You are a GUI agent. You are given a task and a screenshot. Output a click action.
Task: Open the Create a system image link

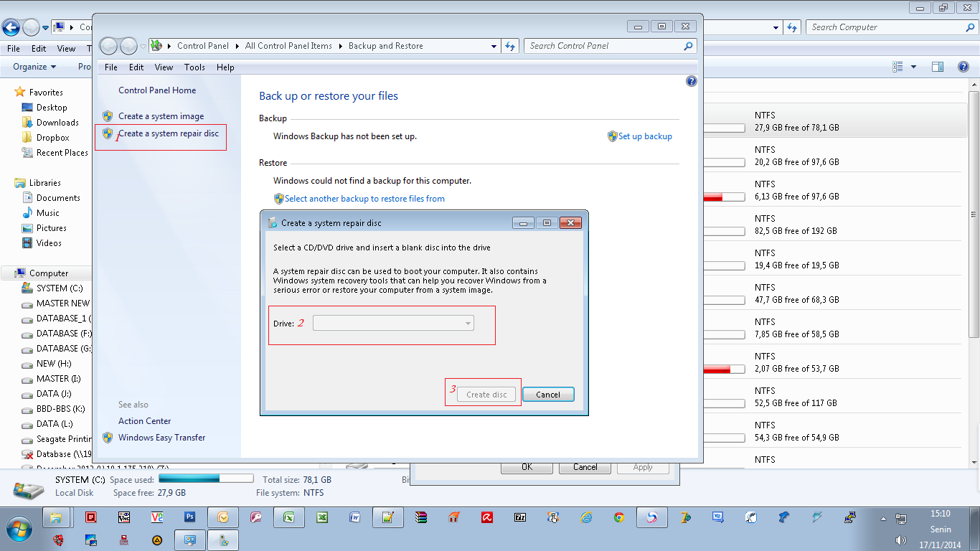click(161, 116)
